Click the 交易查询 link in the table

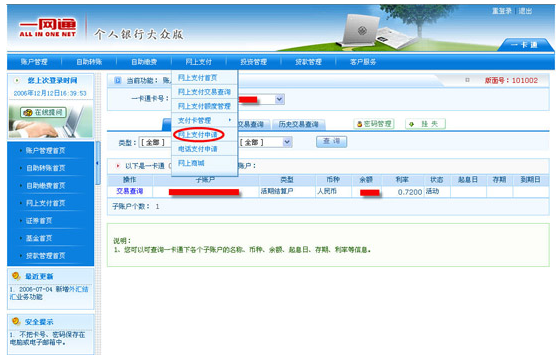pyautogui.click(x=129, y=191)
